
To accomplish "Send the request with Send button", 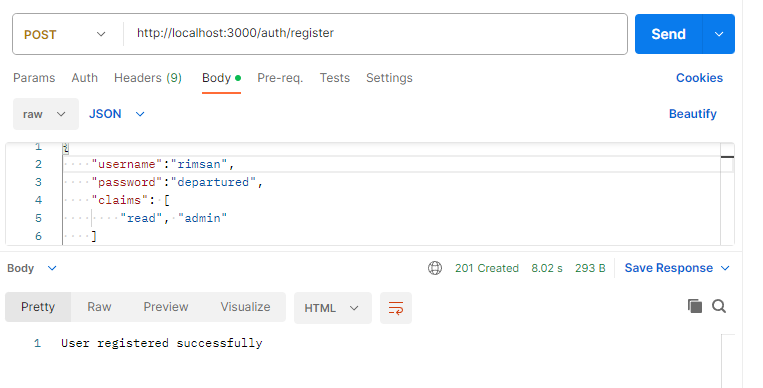I will pyautogui.click(x=669, y=34).
